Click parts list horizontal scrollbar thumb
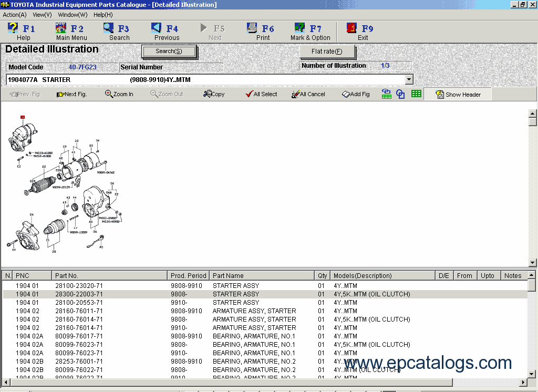The width and height of the screenshot is (538, 392). tap(231, 382)
